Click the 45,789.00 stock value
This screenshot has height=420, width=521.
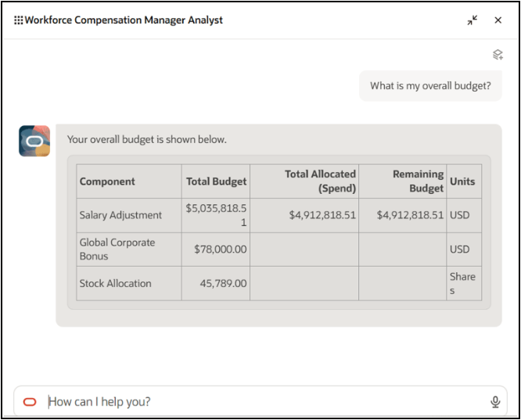223,283
